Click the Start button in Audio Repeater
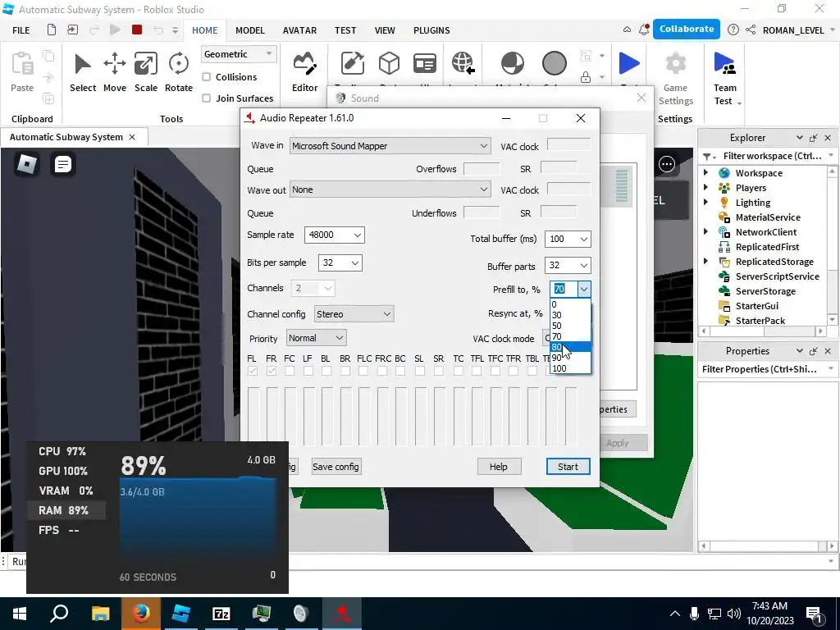 (568, 467)
